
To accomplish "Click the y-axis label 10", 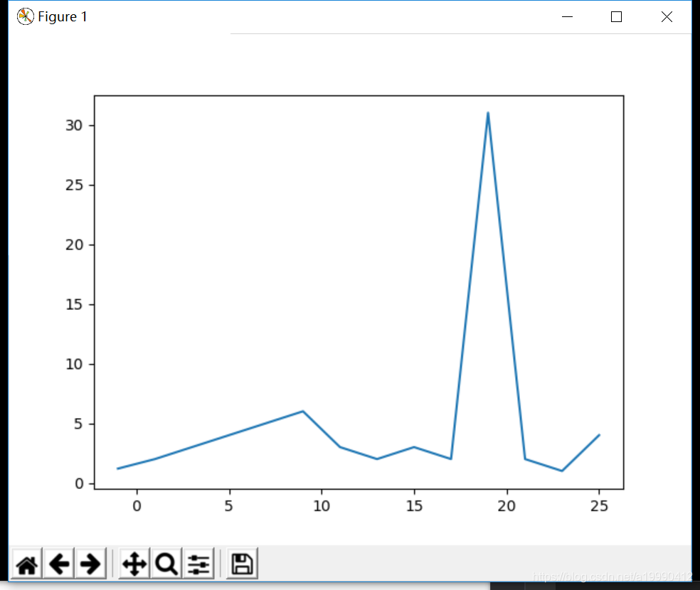I will tap(74, 365).
